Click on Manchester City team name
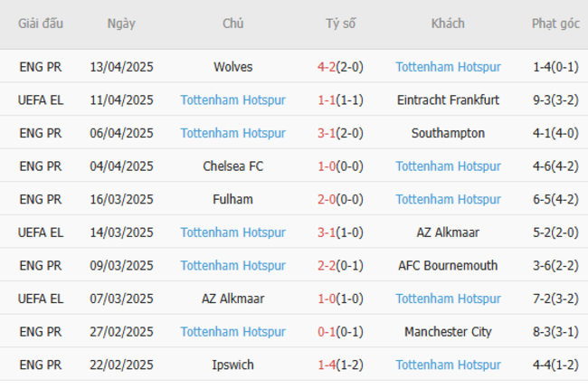This screenshot has height=389, width=588. point(448,332)
